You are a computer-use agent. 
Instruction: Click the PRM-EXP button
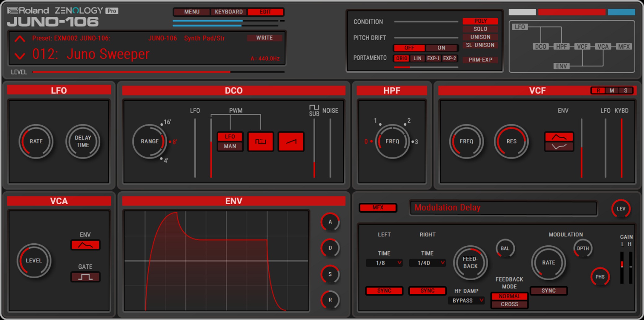tap(480, 60)
